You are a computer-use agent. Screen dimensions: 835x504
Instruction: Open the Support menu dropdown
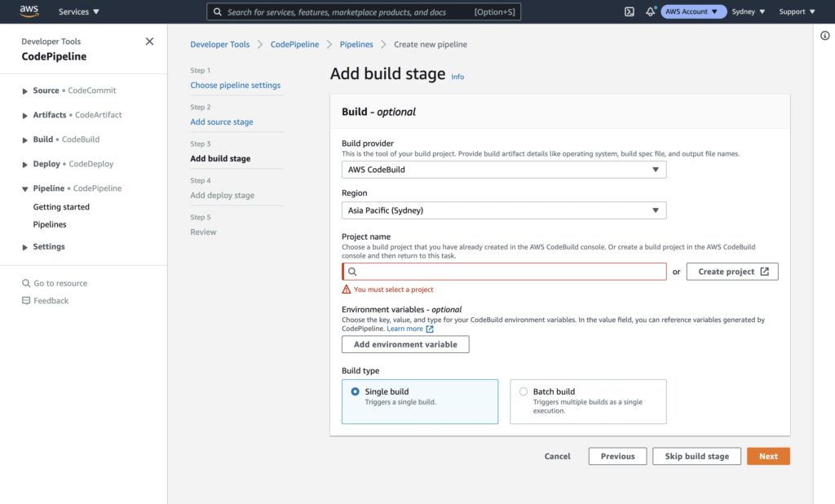[x=797, y=11]
